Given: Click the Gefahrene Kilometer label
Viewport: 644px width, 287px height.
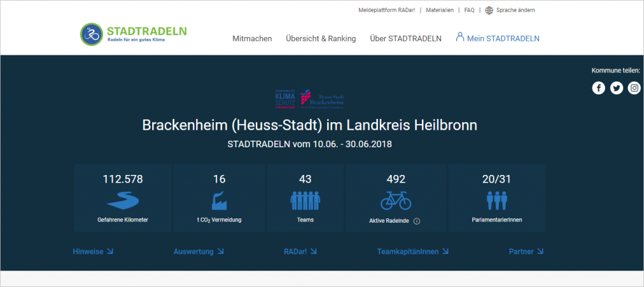Looking at the screenshot, I should [x=123, y=220].
